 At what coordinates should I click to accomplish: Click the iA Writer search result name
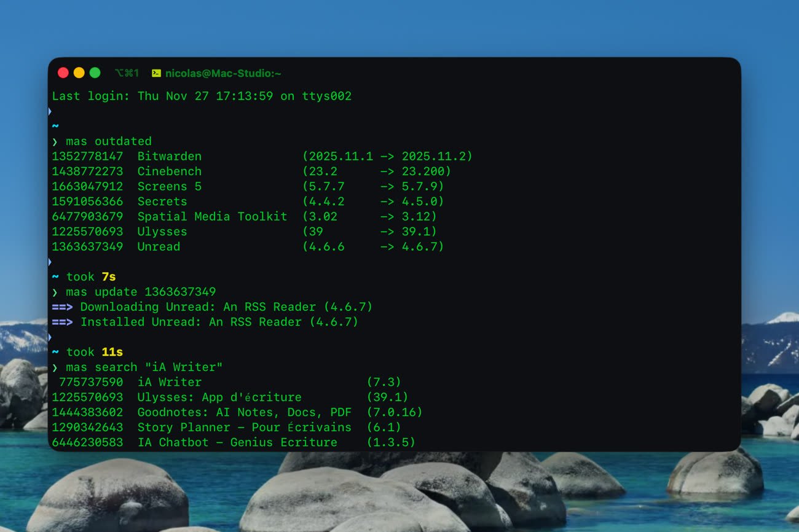(x=169, y=382)
